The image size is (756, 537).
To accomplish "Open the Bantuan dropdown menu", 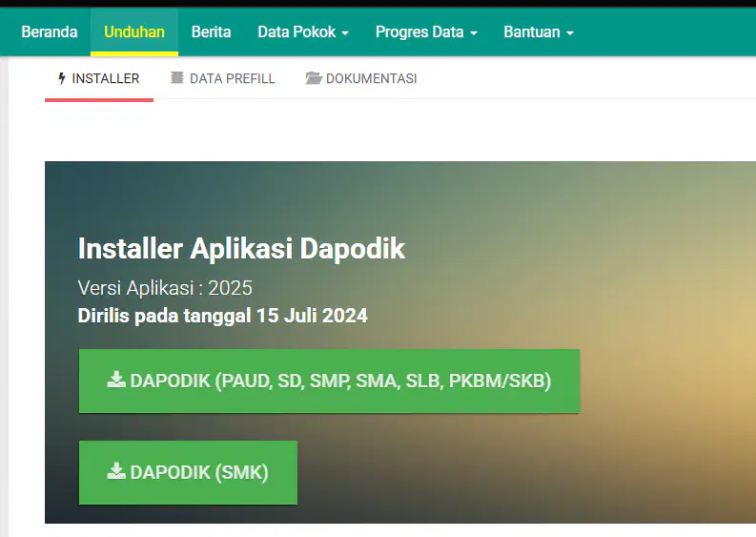I will point(539,31).
